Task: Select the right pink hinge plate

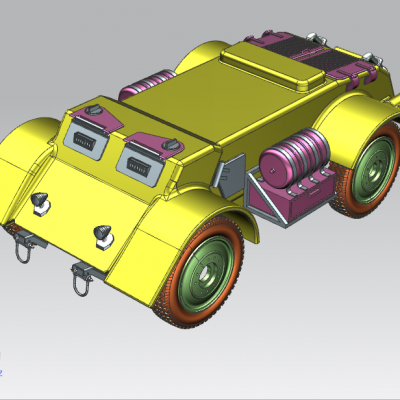Action: click(155, 144)
